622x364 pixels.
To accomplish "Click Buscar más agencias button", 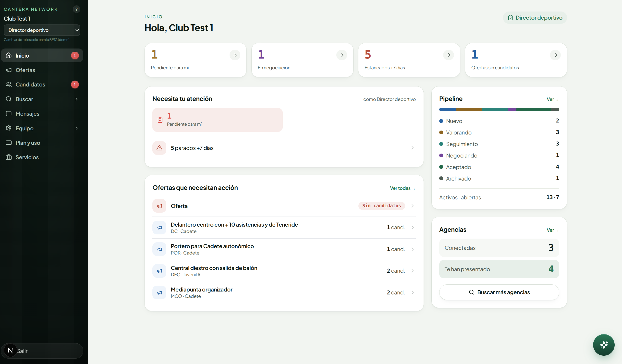I will point(499,292).
